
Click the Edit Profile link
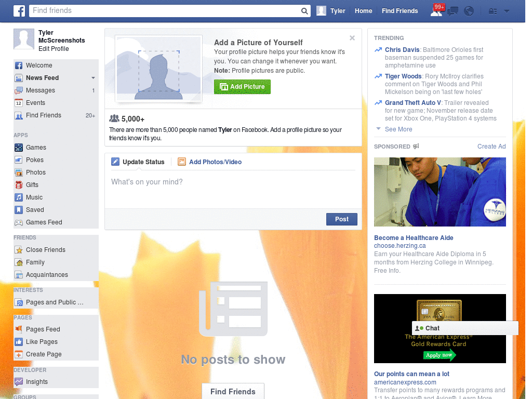[x=54, y=49]
